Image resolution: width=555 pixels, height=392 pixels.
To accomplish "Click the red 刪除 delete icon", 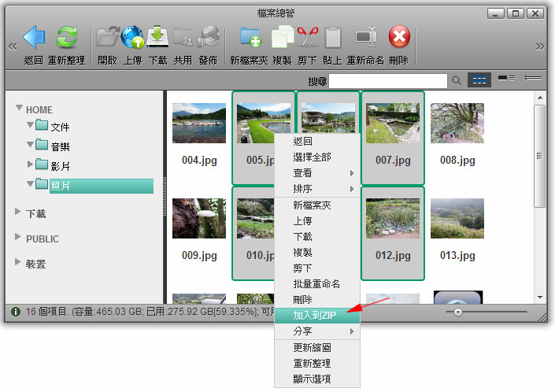I will pos(399,38).
